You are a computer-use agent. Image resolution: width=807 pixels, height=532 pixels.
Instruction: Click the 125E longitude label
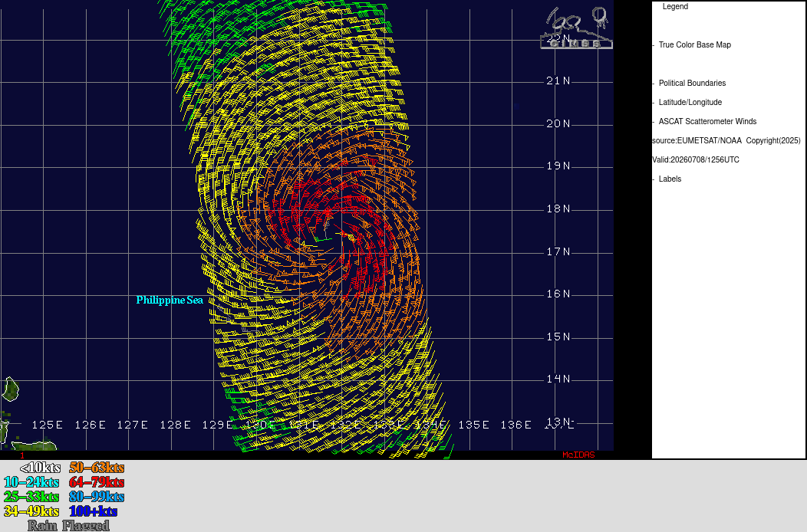(48, 425)
